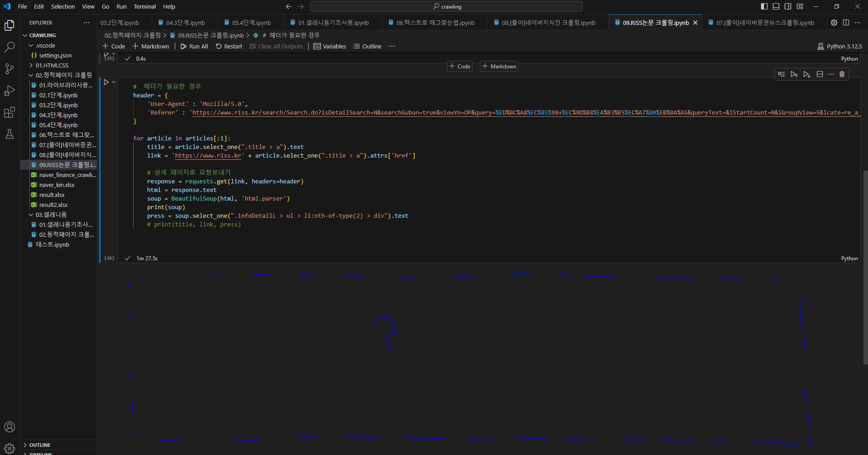
Task: Click Run by Line cell toolbar icon
Action: [x=782, y=74]
